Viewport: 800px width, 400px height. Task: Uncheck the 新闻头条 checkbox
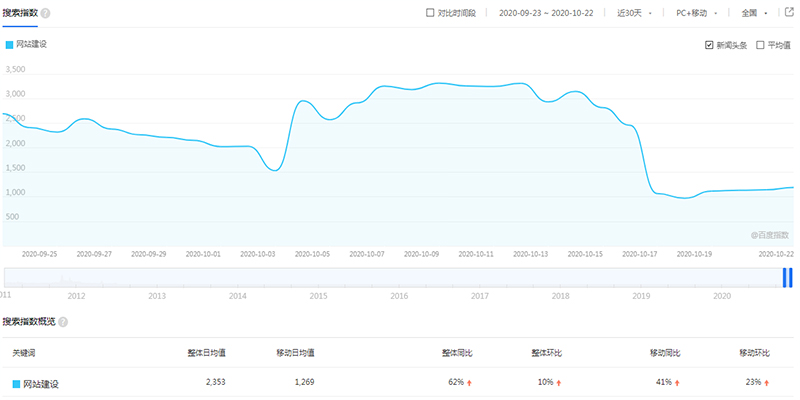pos(709,45)
